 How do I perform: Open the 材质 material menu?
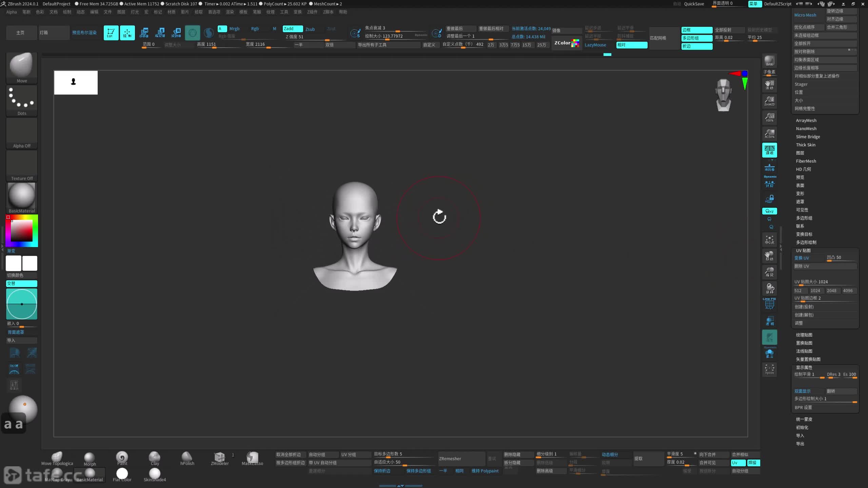pos(172,12)
